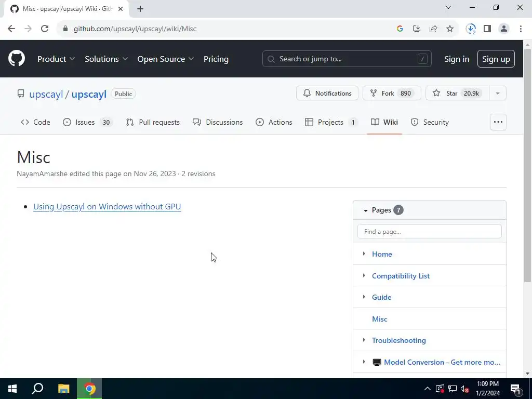Open the Chrome profile avatar

tap(504, 29)
